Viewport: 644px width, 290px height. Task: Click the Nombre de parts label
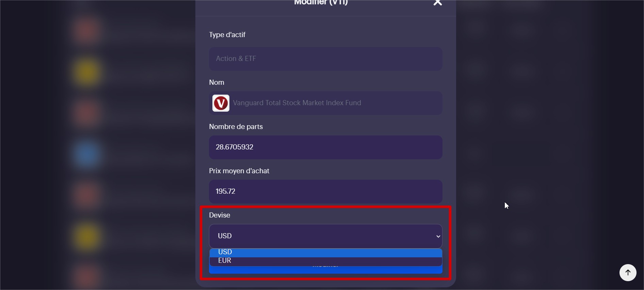click(x=236, y=127)
